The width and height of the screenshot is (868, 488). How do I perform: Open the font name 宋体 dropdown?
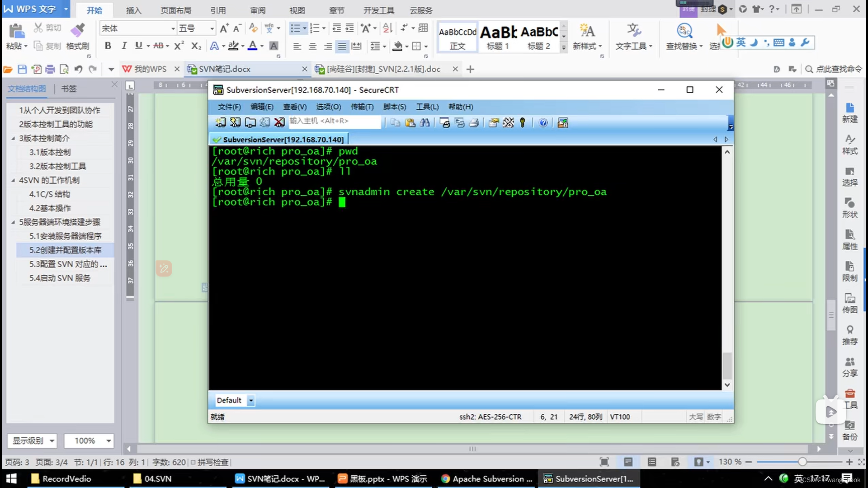(x=173, y=28)
